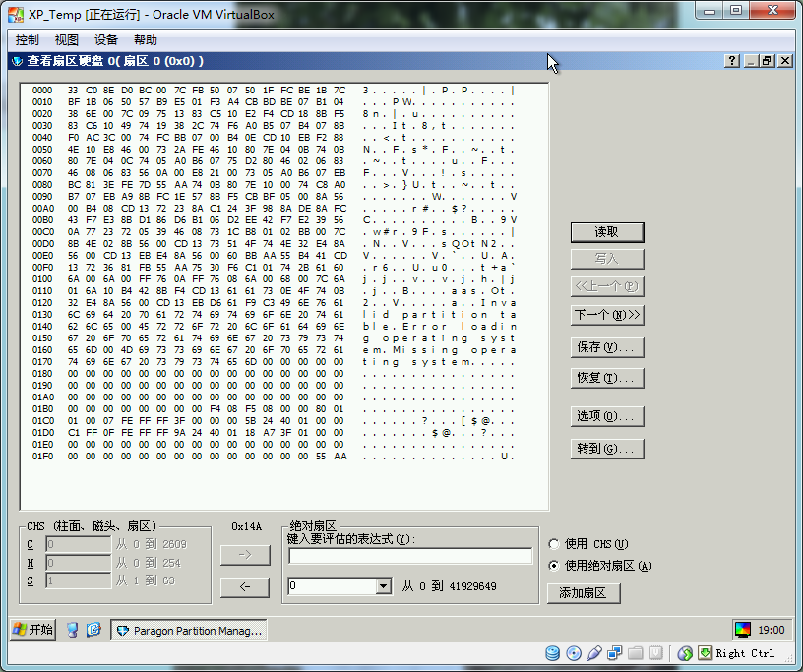This screenshot has width=803, height=672.
Task: Open the 控制 menu
Action: point(27,40)
